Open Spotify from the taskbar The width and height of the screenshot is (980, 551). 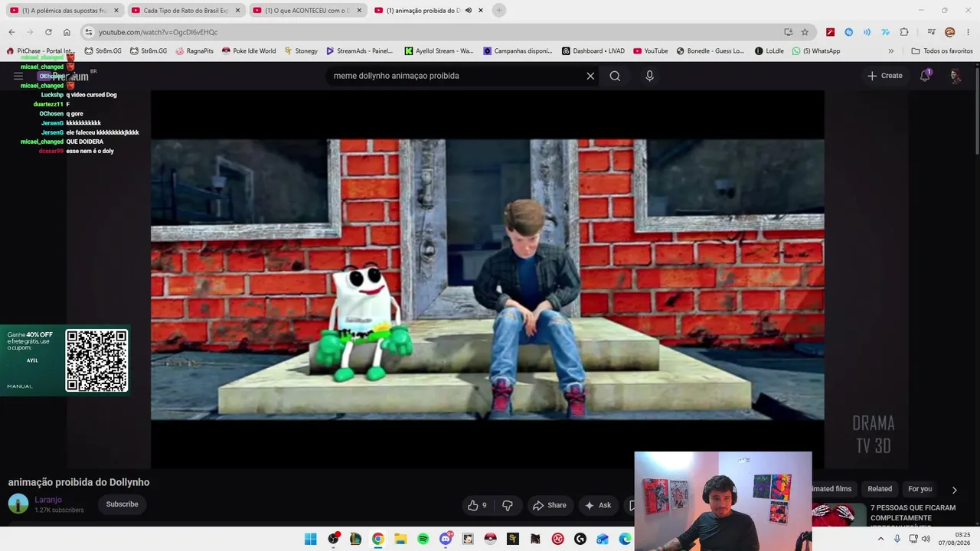[423, 540]
